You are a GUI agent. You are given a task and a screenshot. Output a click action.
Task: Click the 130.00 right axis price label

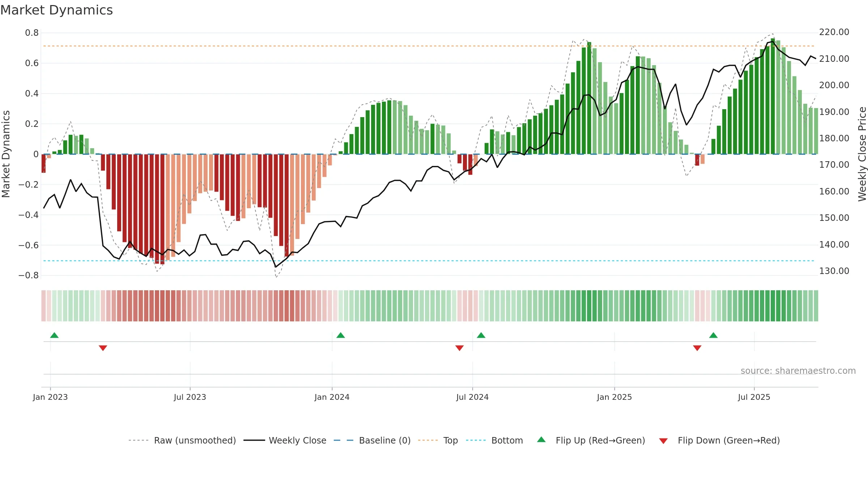[x=834, y=271]
